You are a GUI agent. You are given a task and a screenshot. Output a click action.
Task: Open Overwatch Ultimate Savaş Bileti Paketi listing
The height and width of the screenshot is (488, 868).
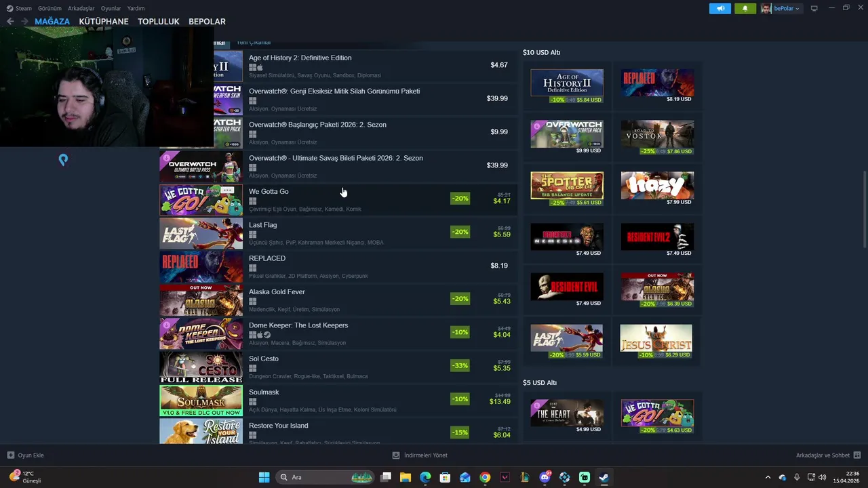coord(338,166)
